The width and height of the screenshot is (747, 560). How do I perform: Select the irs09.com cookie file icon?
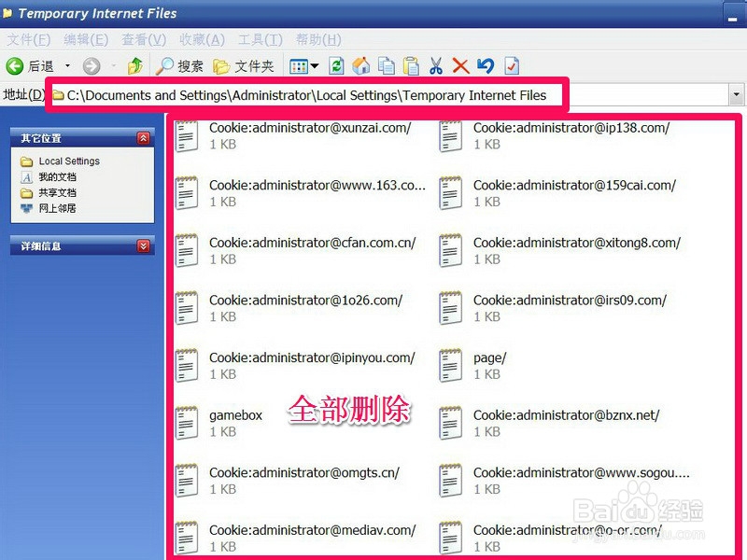(450, 308)
